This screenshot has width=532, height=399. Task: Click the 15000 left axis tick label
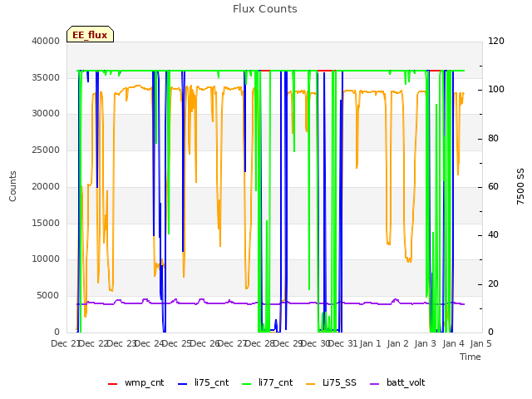tap(46, 223)
